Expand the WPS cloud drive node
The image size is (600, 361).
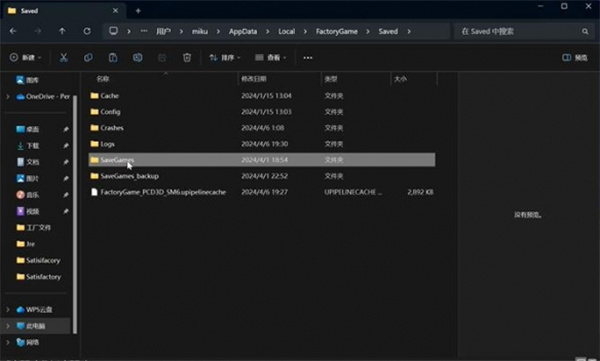click(x=8, y=309)
